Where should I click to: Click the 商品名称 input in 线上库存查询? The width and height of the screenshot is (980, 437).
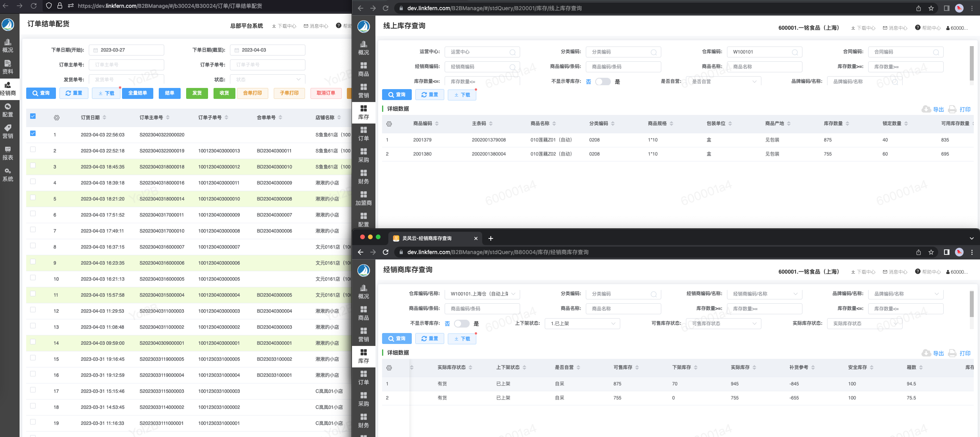[764, 67]
